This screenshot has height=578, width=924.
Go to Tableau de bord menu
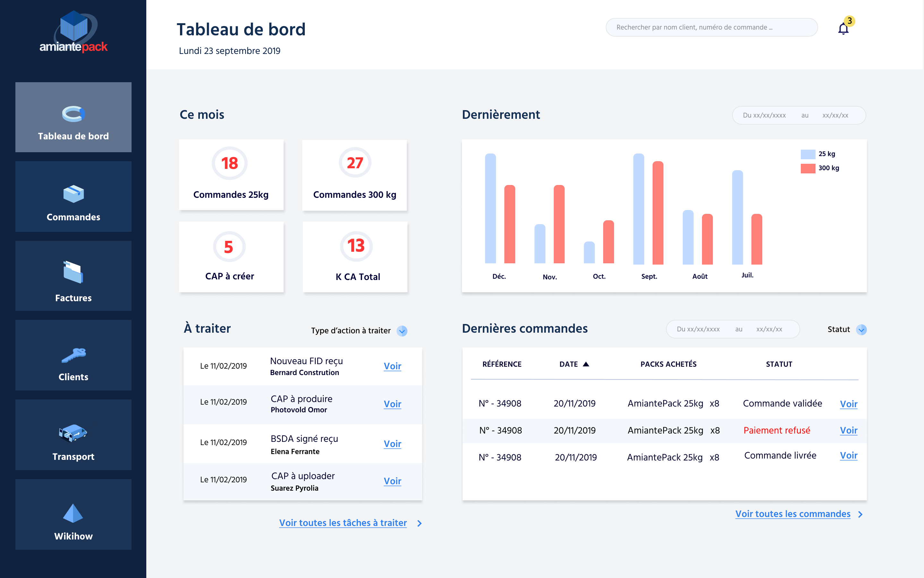pos(73,117)
